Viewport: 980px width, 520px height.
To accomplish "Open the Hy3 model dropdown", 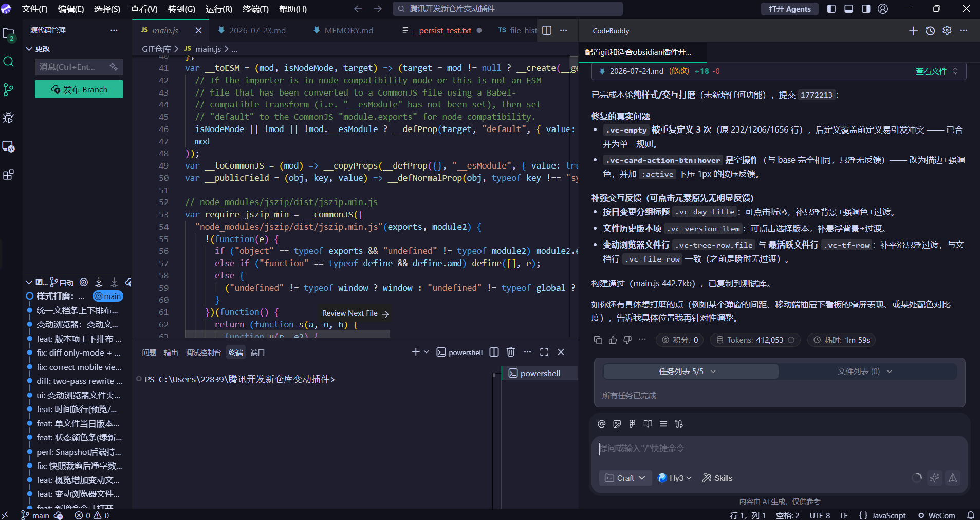I will click(675, 478).
